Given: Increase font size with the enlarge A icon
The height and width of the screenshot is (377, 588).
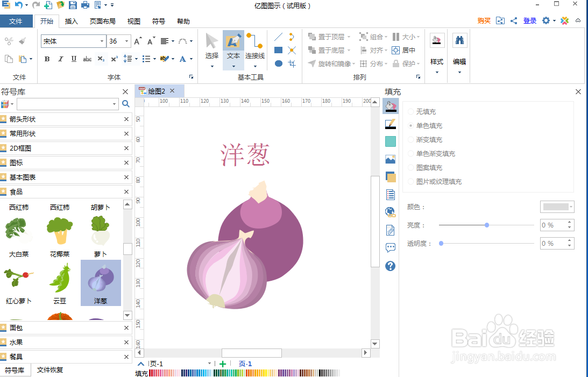Looking at the screenshot, I should [x=138, y=41].
